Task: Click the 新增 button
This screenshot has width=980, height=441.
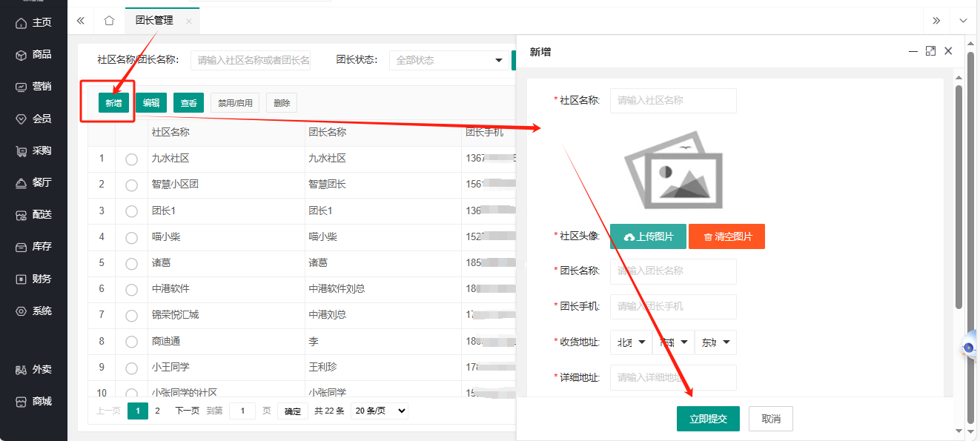Action: [x=113, y=103]
